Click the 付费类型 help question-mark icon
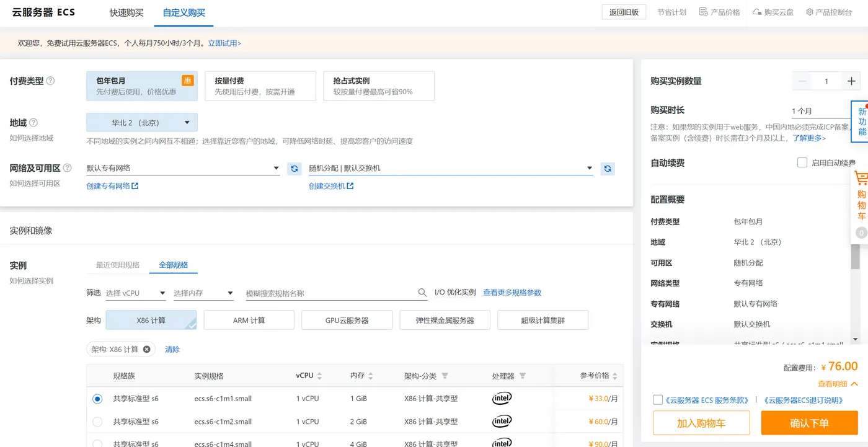The height and width of the screenshot is (447, 868). coord(51,81)
